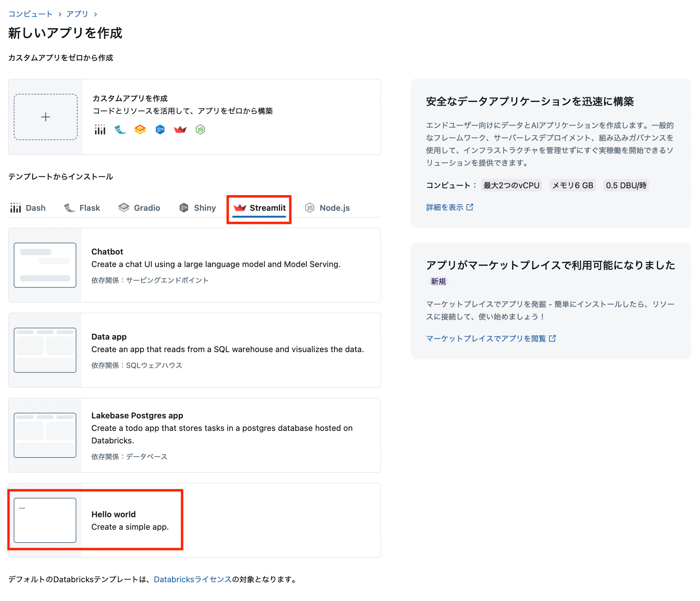700x601 pixels.
Task: Open the 詳細を表示 link
Action: (450, 207)
